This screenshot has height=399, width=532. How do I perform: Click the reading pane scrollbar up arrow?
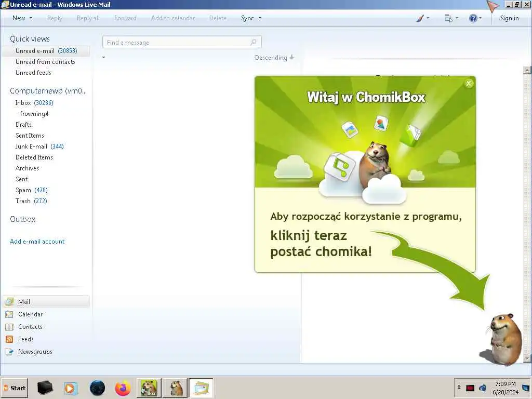click(527, 70)
